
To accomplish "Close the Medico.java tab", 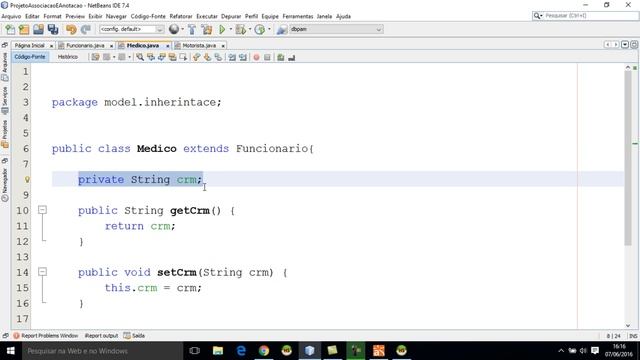I will 167,46.
